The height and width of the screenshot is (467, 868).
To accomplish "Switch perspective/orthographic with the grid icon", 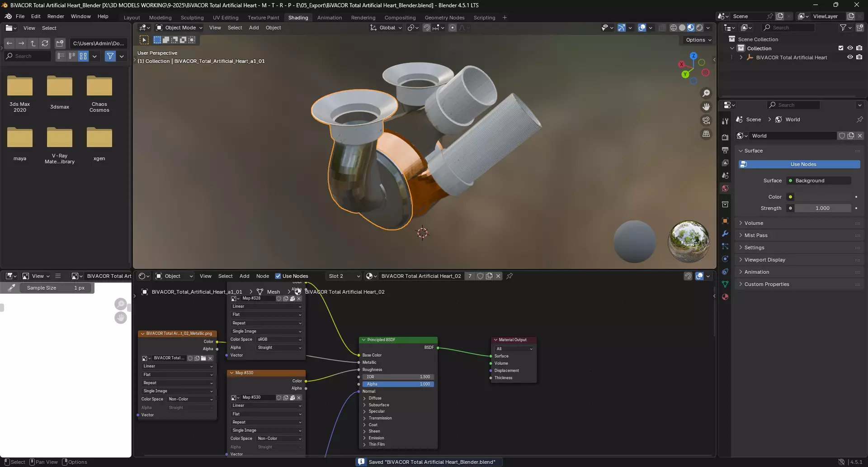I will tap(706, 134).
